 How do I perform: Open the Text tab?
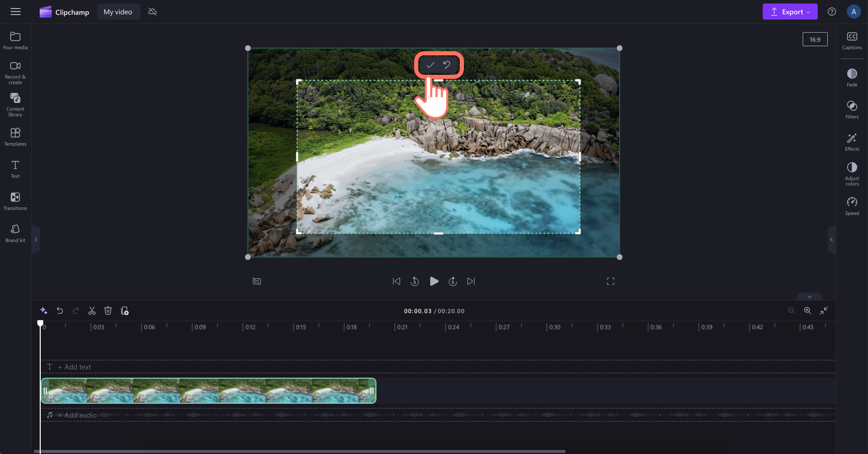[x=16, y=169]
